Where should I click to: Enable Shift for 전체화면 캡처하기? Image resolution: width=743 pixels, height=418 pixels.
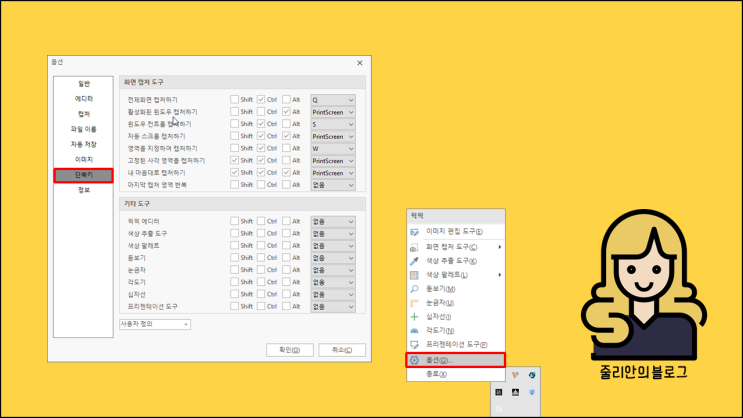pos(234,100)
